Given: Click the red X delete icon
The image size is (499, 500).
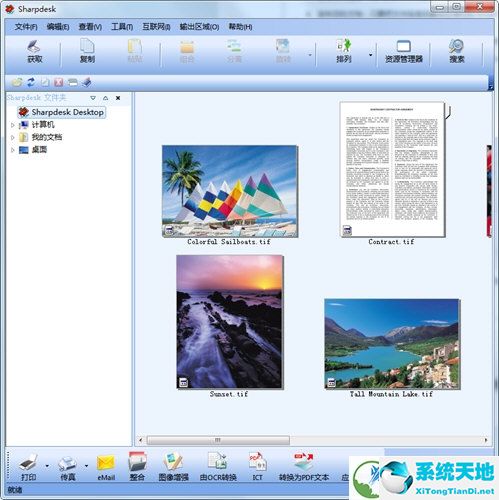Looking at the screenshot, I should (x=59, y=82).
